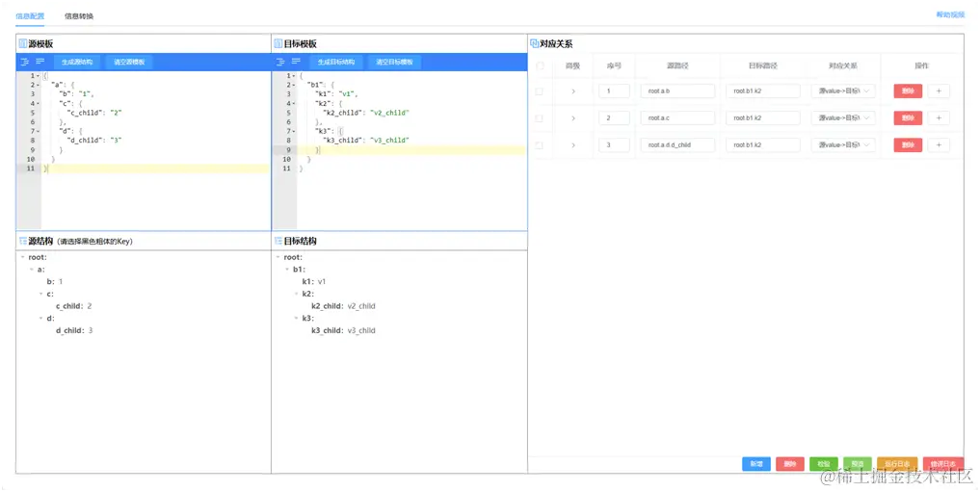
Task: Collapse node k2: in target structure tree
Action: click(x=297, y=294)
